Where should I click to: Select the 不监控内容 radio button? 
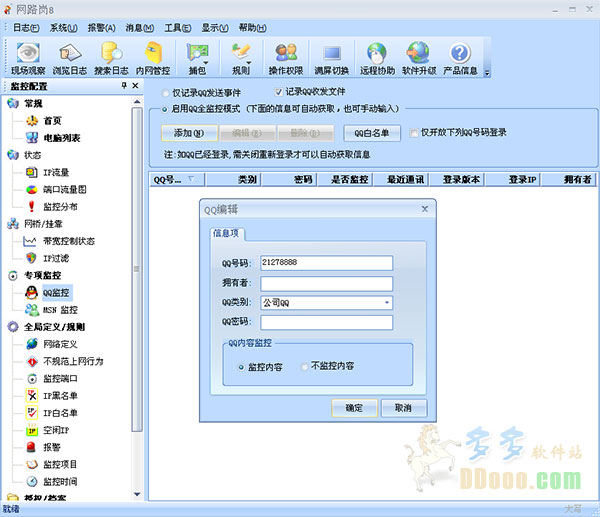coord(305,367)
